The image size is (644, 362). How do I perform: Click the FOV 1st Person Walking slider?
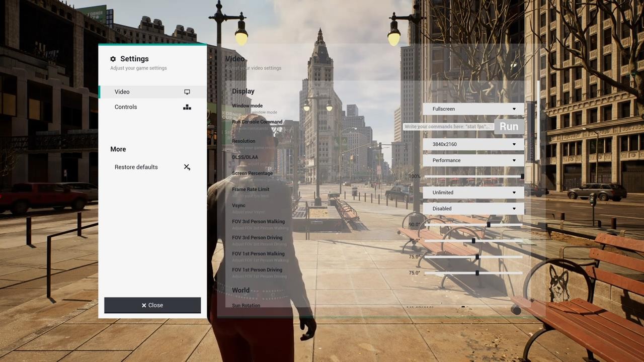click(x=477, y=257)
